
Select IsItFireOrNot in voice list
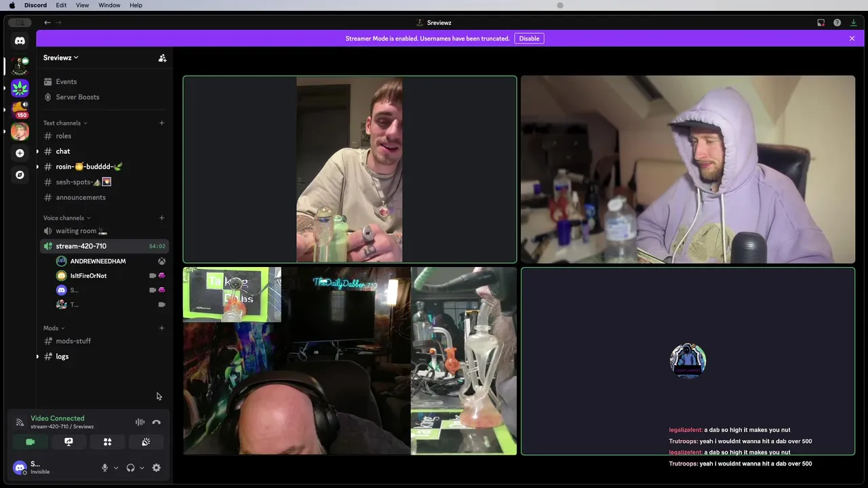(x=111, y=276)
